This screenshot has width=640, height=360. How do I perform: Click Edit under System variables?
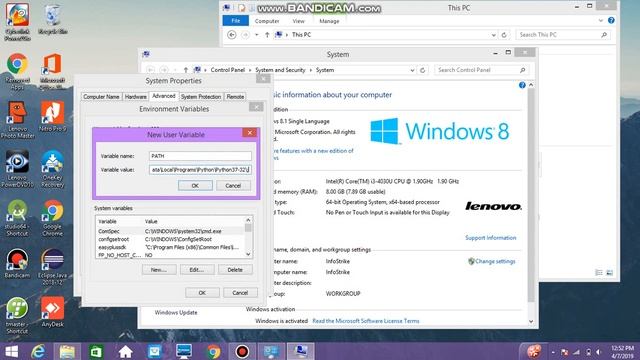(x=197, y=270)
